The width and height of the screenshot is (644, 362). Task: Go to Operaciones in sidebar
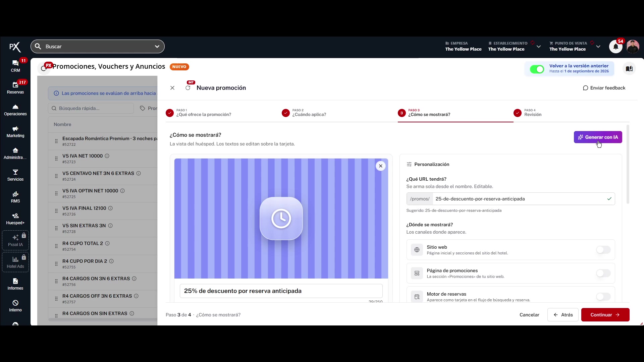pyautogui.click(x=15, y=110)
